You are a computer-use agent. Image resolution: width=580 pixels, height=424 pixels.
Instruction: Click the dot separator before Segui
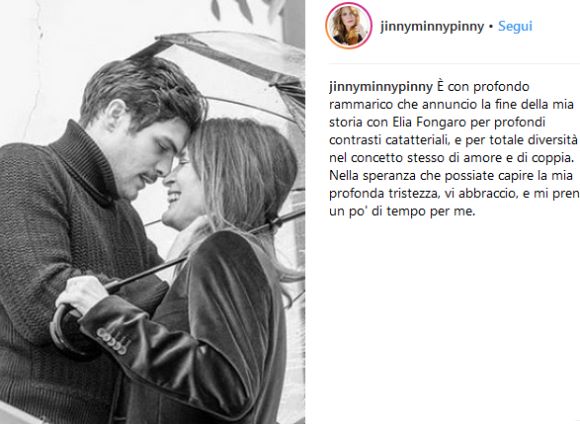pos(491,27)
